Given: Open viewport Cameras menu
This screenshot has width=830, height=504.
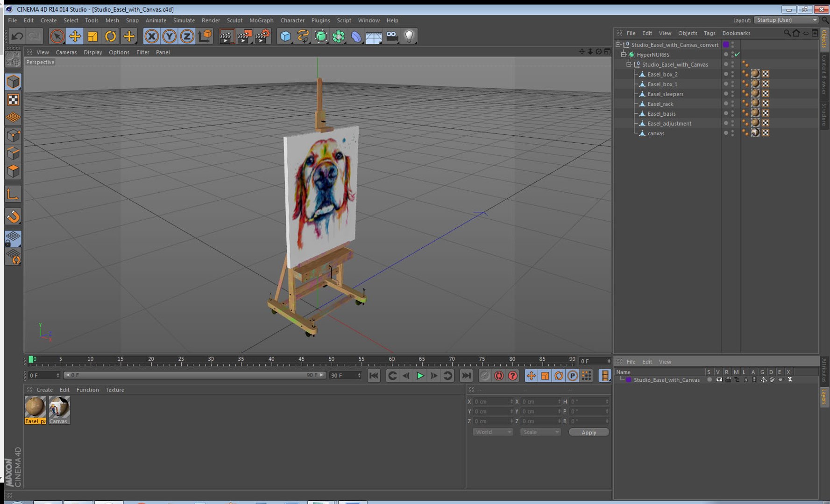Looking at the screenshot, I should click(66, 52).
